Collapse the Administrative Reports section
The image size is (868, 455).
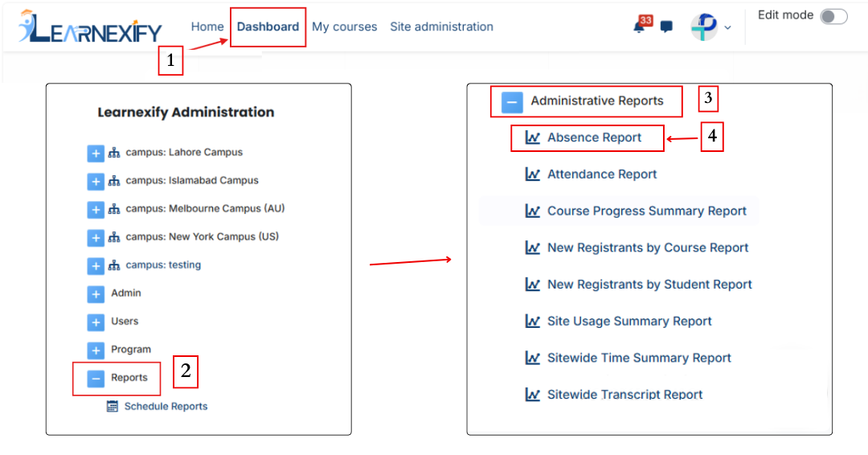512,102
